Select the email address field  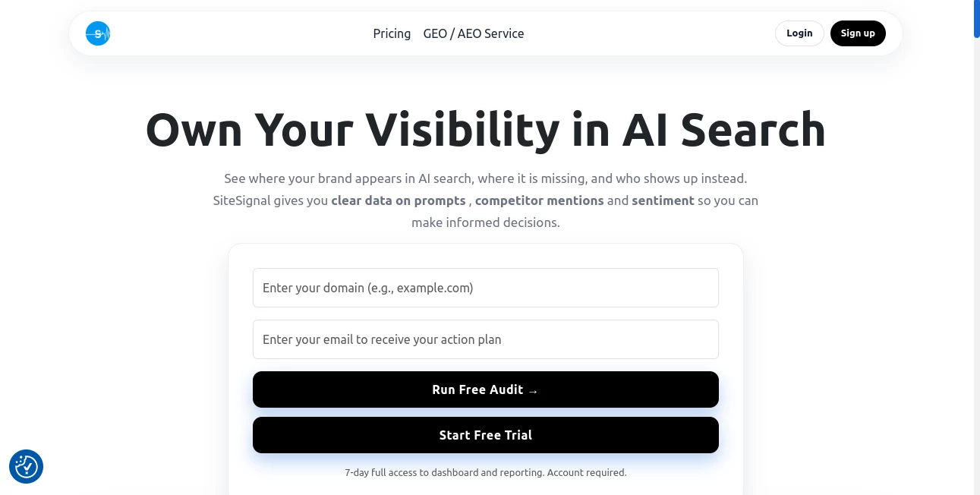point(486,339)
